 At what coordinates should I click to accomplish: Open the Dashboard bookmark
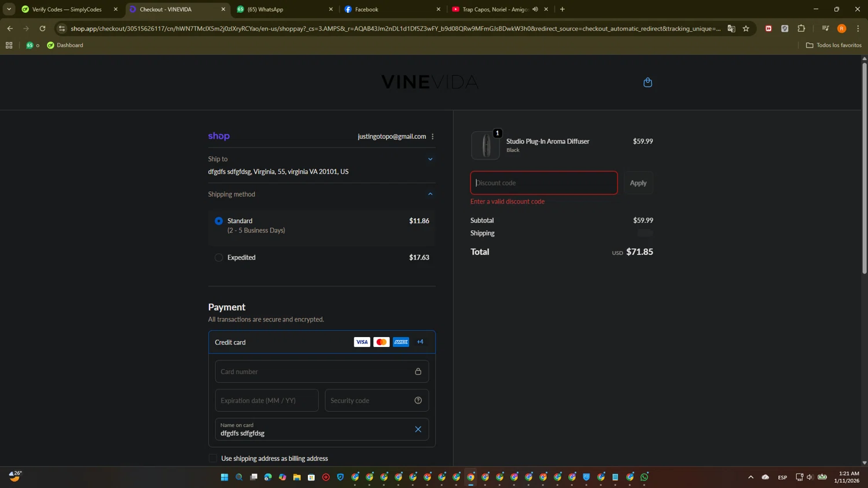click(x=65, y=45)
